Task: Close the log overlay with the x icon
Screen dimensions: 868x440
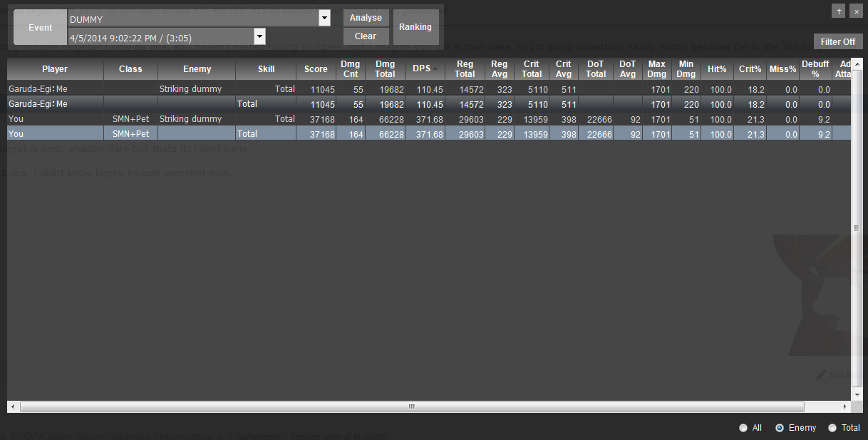Action: coord(856,11)
